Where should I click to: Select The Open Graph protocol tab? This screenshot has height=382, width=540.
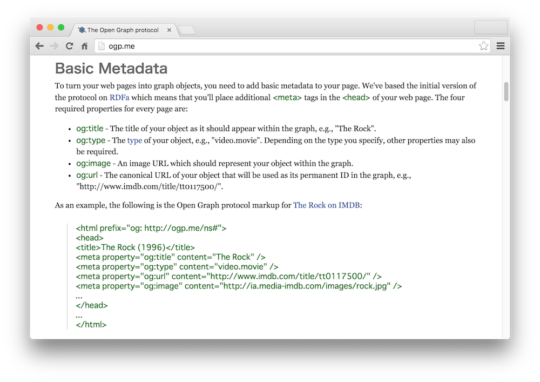point(124,30)
